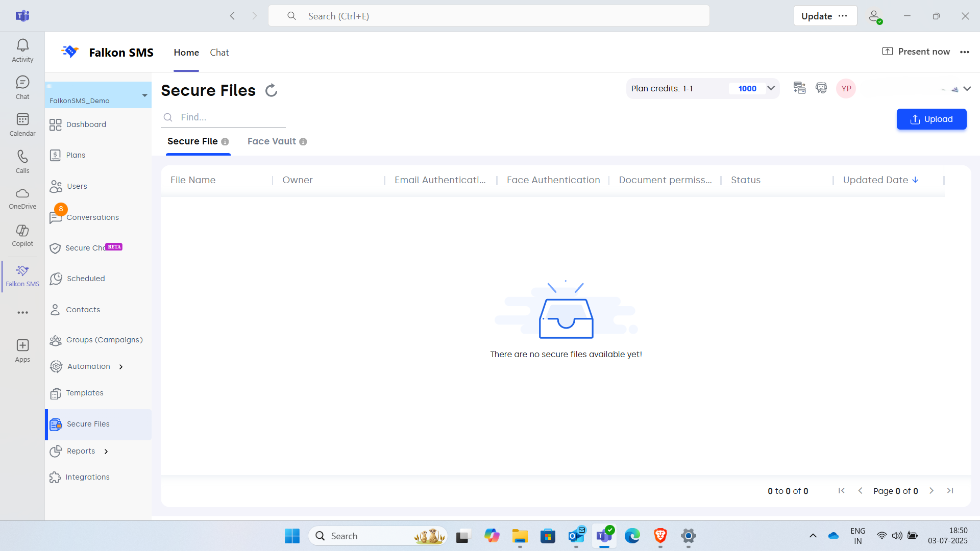Viewport: 980px width, 551px height.
Task: Open the OneDrive app in the Teams rail
Action: click(x=22, y=198)
